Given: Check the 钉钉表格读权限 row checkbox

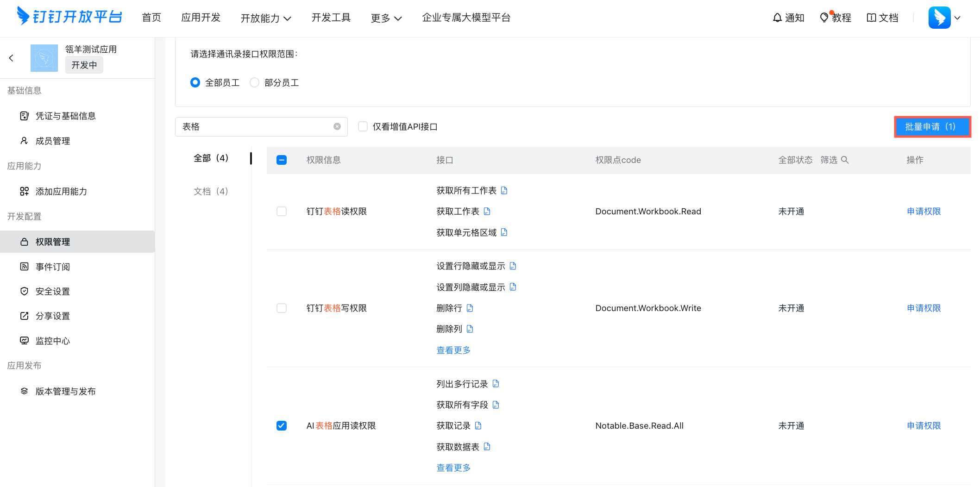Looking at the screenshot, I should (282, 212).
